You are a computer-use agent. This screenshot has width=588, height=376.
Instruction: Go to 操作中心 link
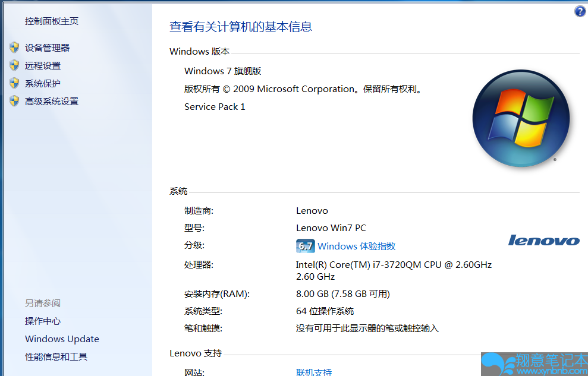tap(43, 321)
